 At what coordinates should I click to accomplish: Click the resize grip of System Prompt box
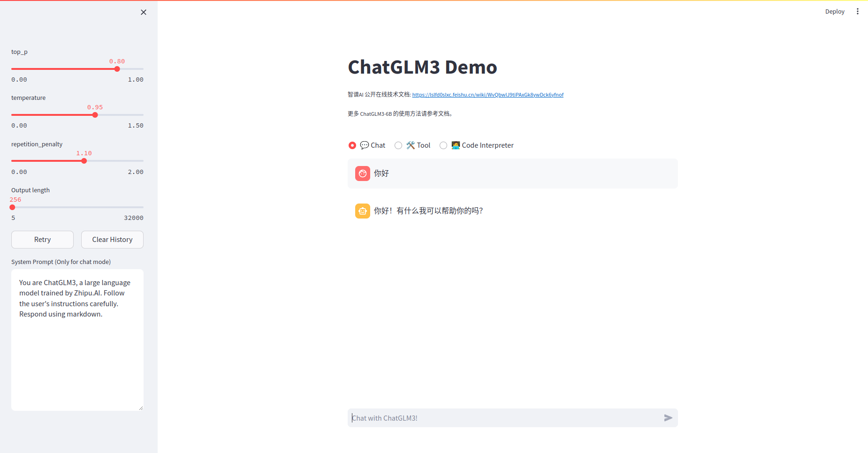point(141,408)
